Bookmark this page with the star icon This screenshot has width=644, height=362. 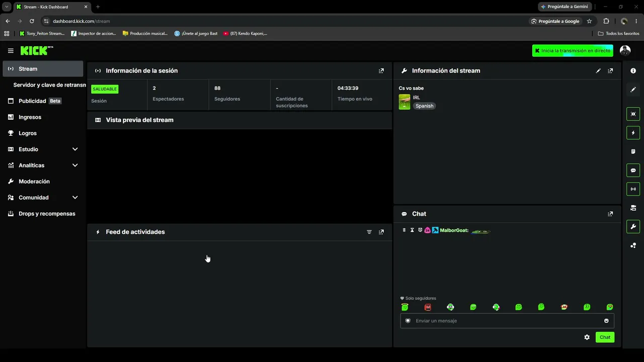click(x=589, y=21)
